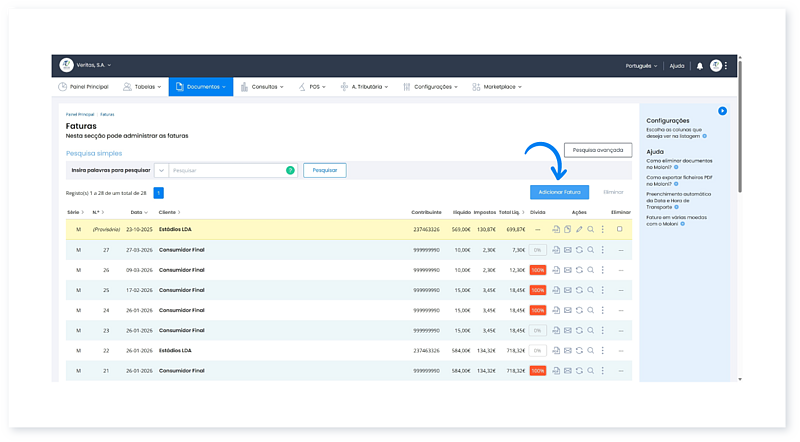
Task: Click the 0% debt badge on invoice 27
Action: tap(537, 250)
